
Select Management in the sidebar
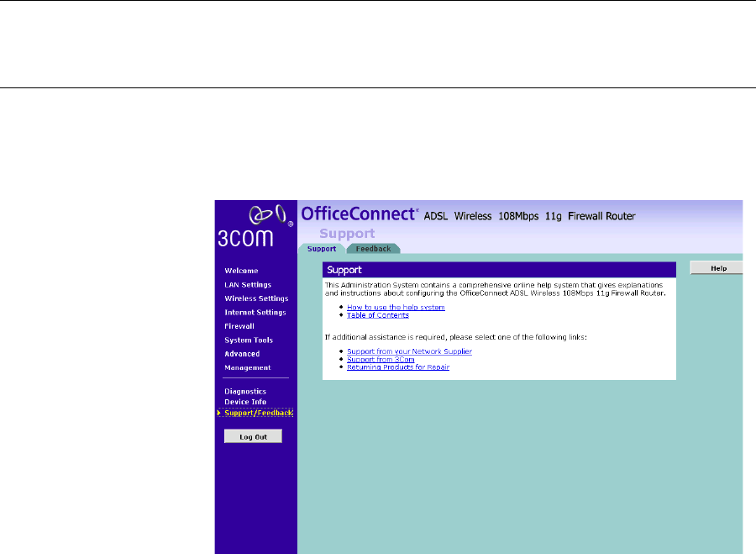pyautogui.click(x=248, y=367)
